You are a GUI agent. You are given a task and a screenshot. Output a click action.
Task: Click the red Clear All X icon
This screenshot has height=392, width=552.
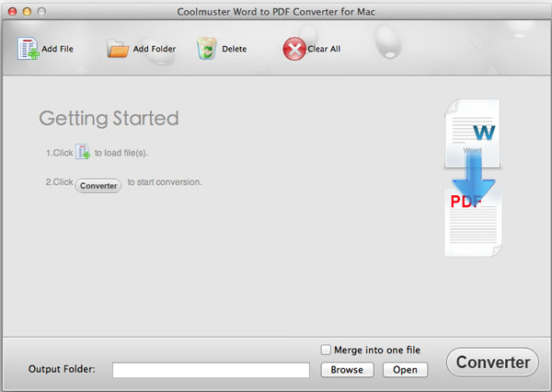pos(293,49)
